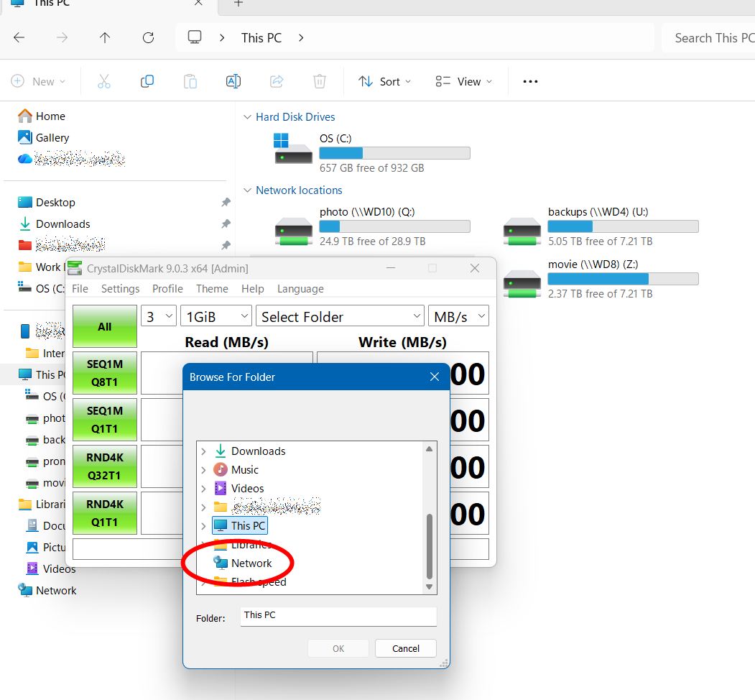Expand the This PC node in folder tree
Image resolution: width=755 pixels, height=700 pixels.
click(x=204, y=526)
